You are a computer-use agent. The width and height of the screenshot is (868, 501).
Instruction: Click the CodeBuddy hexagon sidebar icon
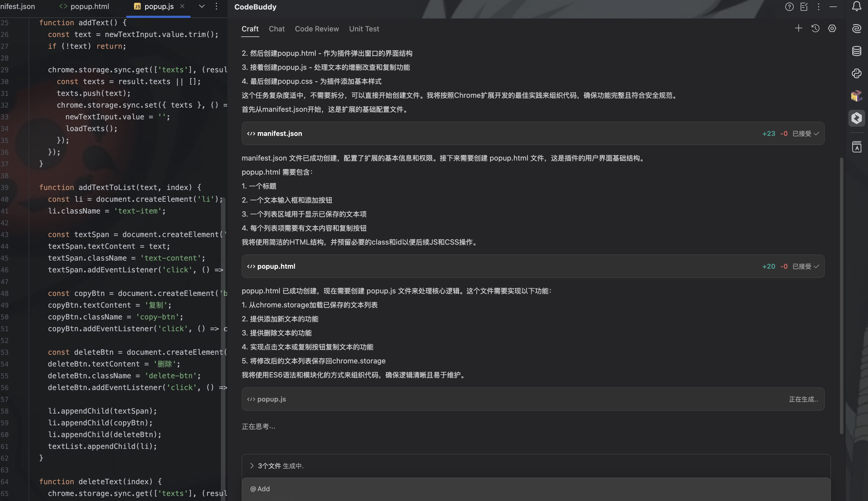point(856,118)
